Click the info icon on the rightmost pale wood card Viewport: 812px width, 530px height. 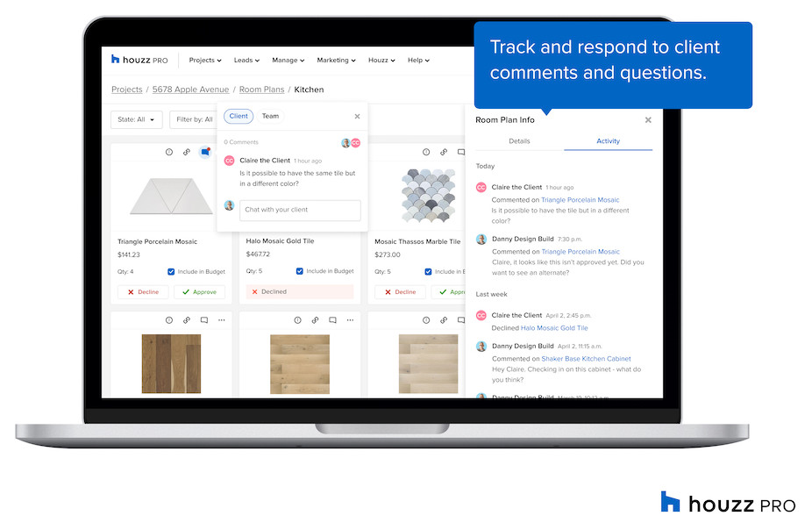(426, 320)
